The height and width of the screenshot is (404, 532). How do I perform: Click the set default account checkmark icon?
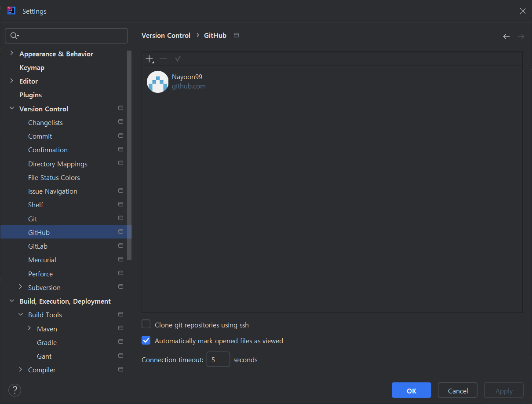178,59
